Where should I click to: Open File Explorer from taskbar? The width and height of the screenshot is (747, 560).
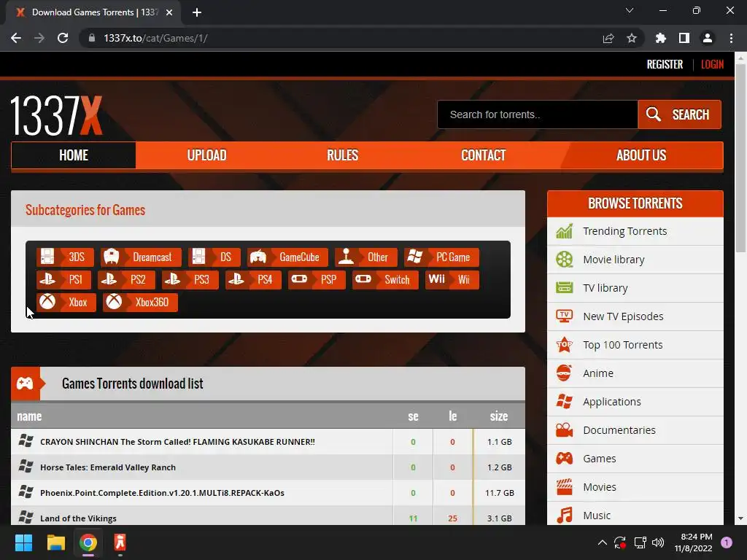click(55, 542)
